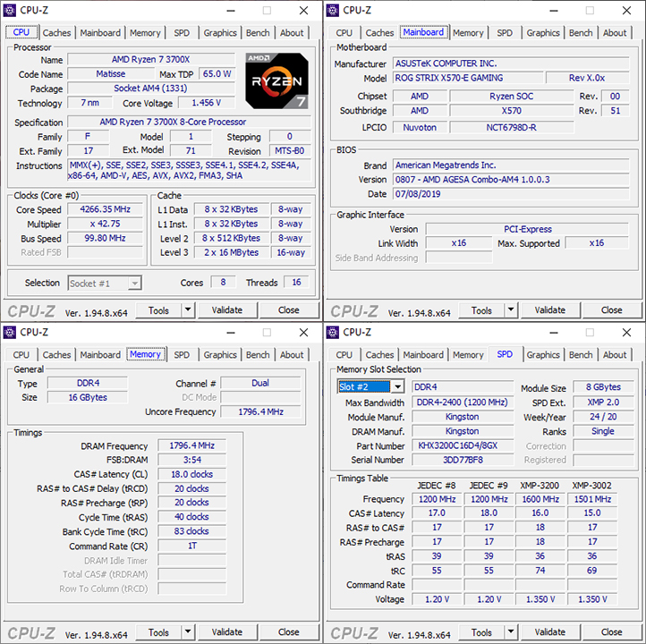Open Graphics tab in Memory window

pyautogui.click(x=220, y=354)
